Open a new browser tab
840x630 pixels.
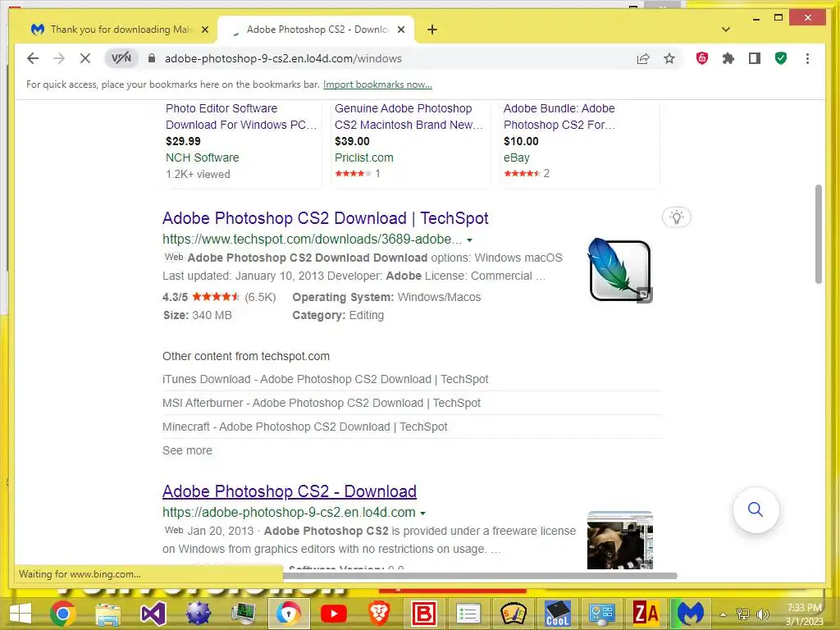(x=432, y=30)
